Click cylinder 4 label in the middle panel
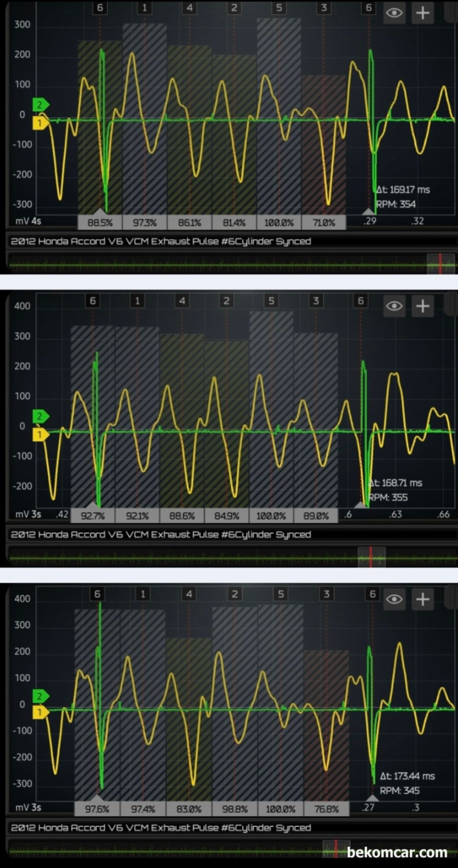 coord(182,301)
